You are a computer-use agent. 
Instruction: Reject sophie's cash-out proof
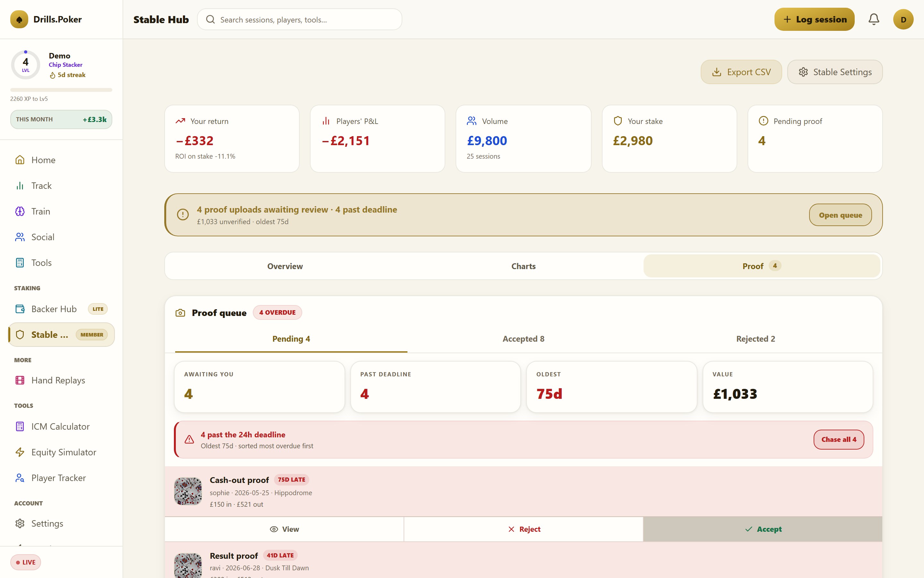(524, 529)
